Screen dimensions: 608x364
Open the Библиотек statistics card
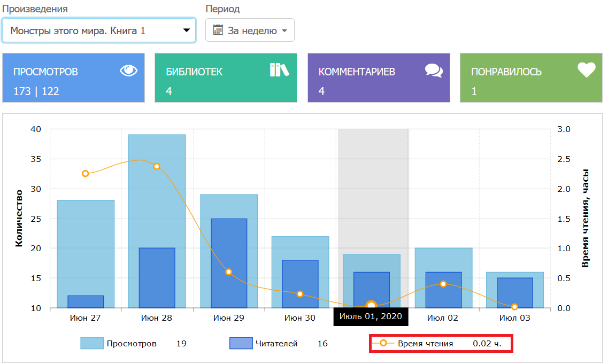pos(225,78)
